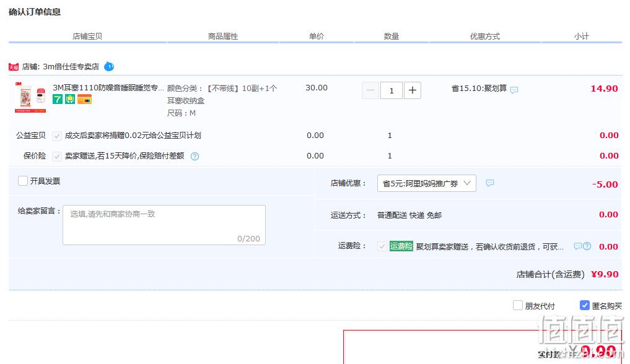The height and width of the screenshot is (364, 630).
Task: Click the 确认订单信息 page heading
Action: [x=35, y=12]
